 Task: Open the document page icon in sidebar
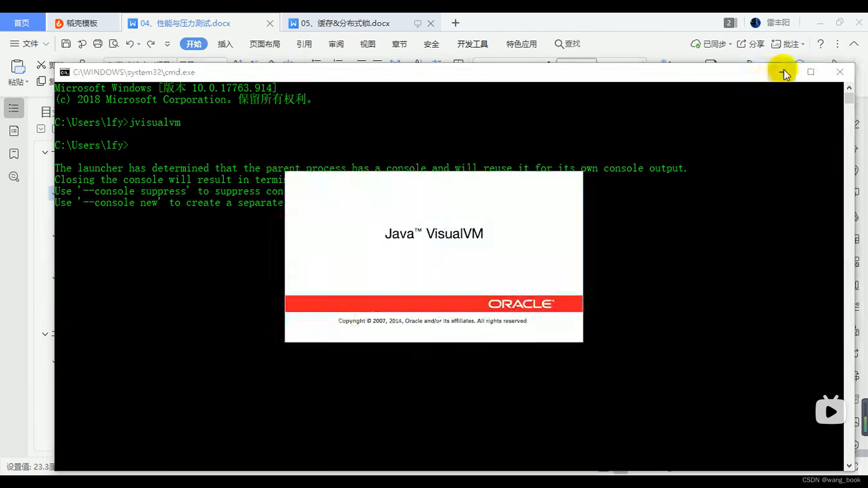(x=14, y=131)
